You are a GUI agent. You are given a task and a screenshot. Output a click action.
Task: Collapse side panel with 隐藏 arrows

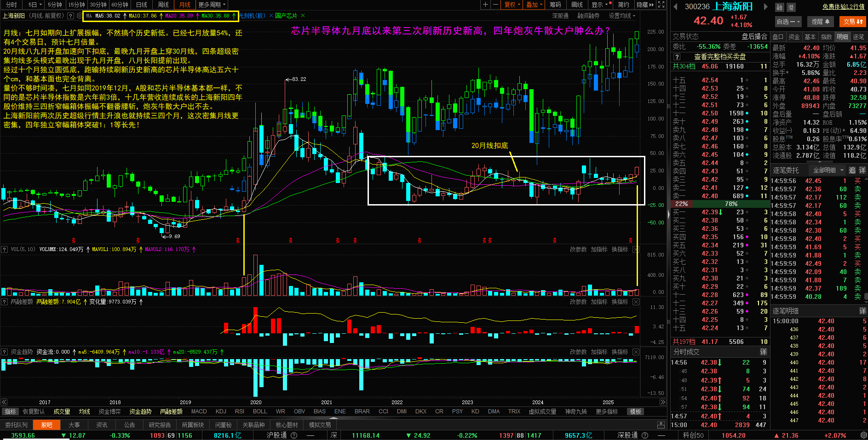(x=645, y=5)
